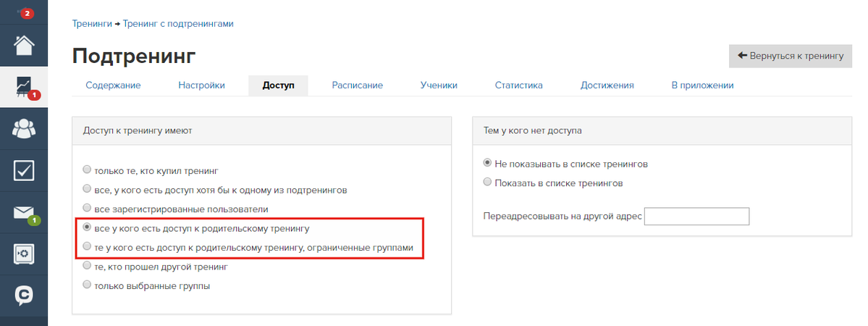Switch to the Статистика tab
This screenshot has height=326, width=868.
518,85
